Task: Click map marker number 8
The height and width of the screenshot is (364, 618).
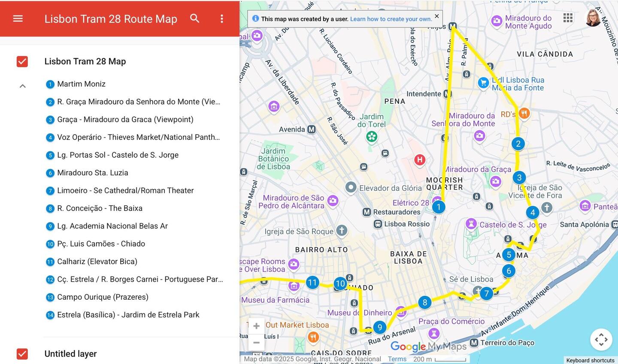Action: point(425,302)
